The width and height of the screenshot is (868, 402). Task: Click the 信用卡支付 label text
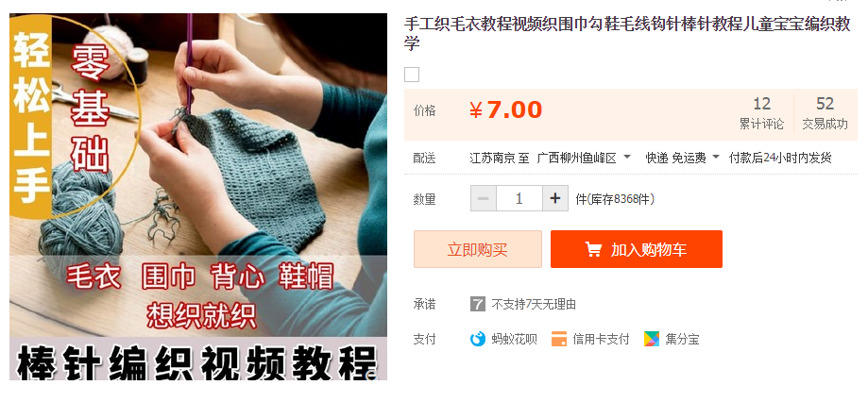[601, 339]
